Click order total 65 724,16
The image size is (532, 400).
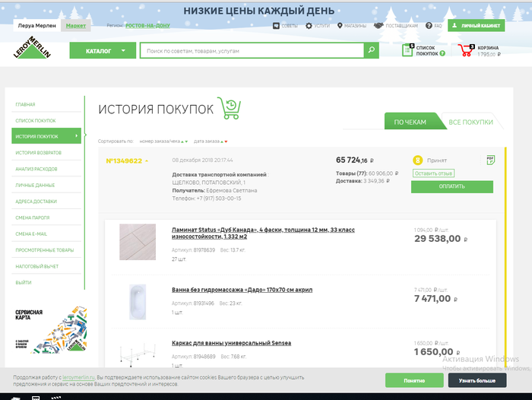tap(355, 160)
